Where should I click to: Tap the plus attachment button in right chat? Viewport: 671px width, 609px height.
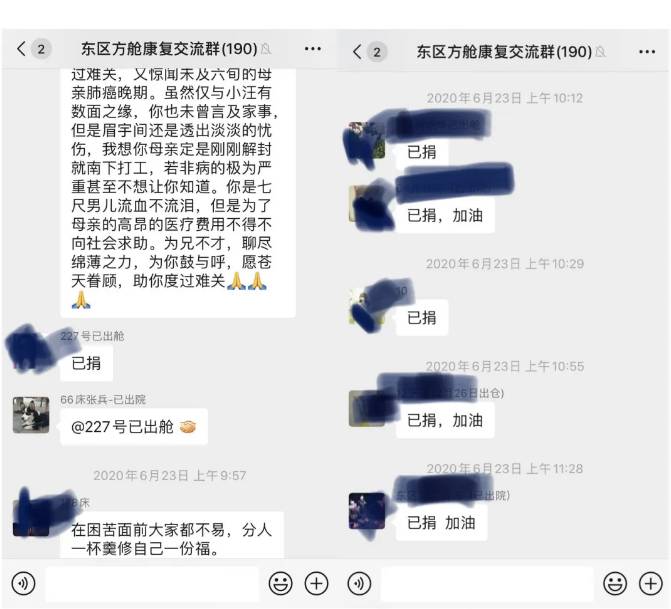pos(650,583)
